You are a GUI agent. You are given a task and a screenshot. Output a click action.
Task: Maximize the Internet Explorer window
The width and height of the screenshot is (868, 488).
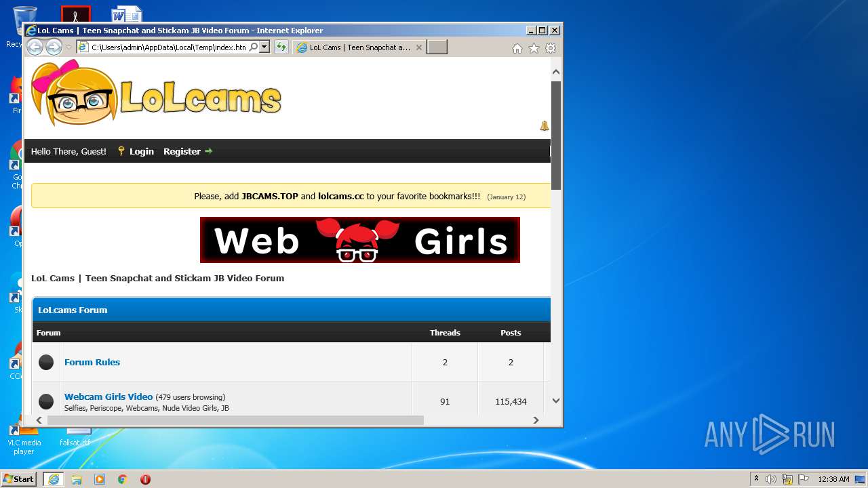[542, 30]
